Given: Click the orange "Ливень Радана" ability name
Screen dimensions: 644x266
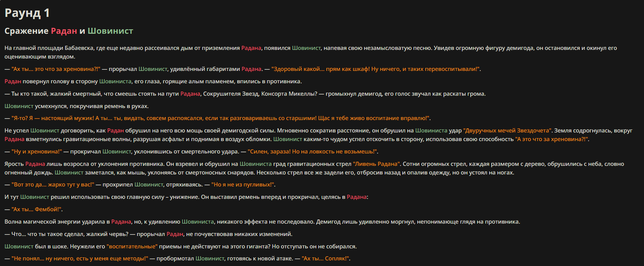Looking at the screenshot, I should (377, 164).
